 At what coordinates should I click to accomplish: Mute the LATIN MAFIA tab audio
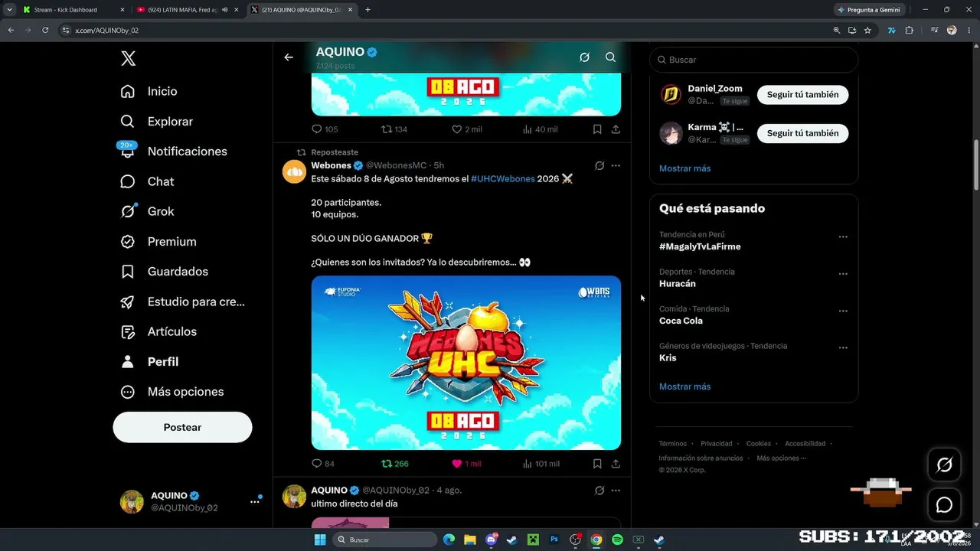point(224,10)
